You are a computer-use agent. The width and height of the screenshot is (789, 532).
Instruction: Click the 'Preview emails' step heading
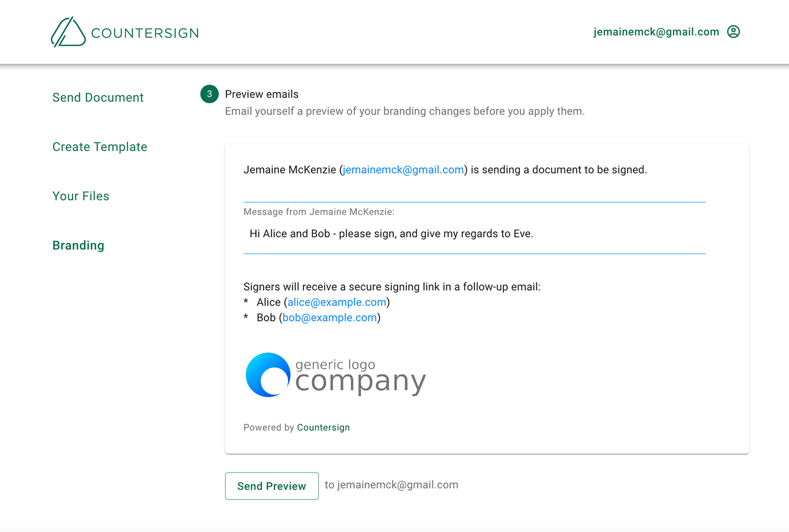click(x=261, y=94)
